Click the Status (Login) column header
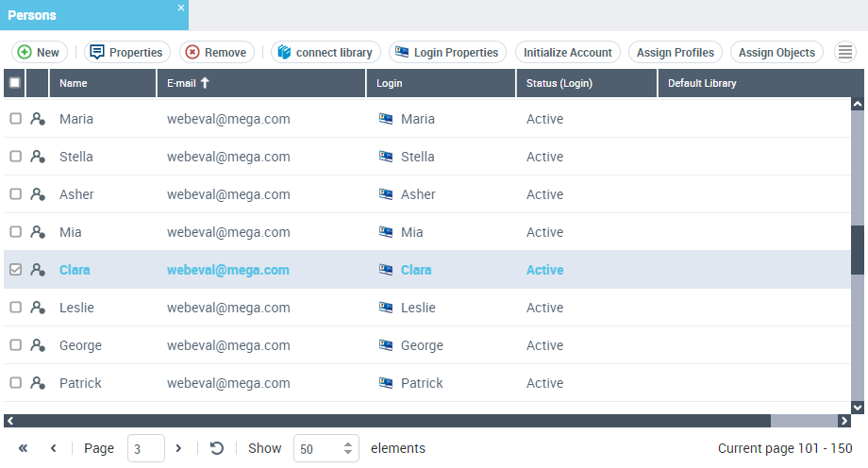Viewport: 868px width, 468px height. tap(559, 83)
